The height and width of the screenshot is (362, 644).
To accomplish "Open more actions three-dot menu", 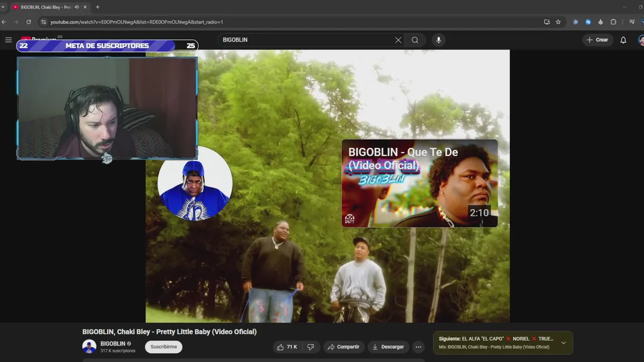I will click(x=418, y=347).
